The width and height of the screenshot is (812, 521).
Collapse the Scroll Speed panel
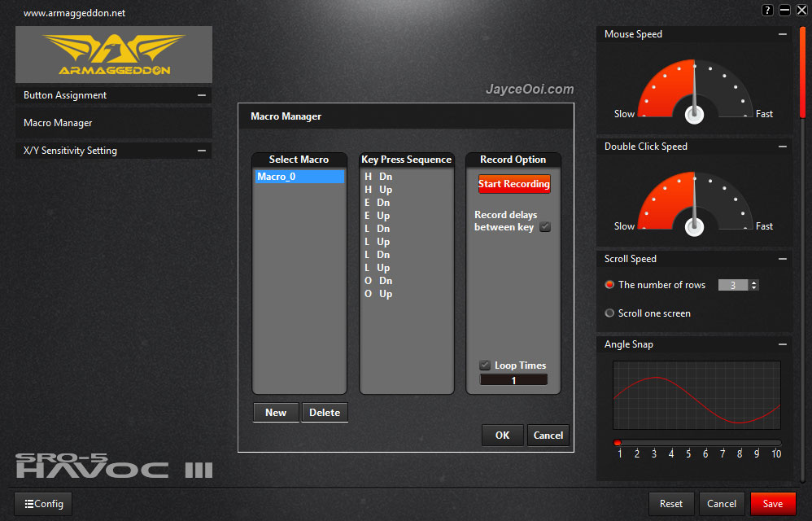(x=783, y=259)
